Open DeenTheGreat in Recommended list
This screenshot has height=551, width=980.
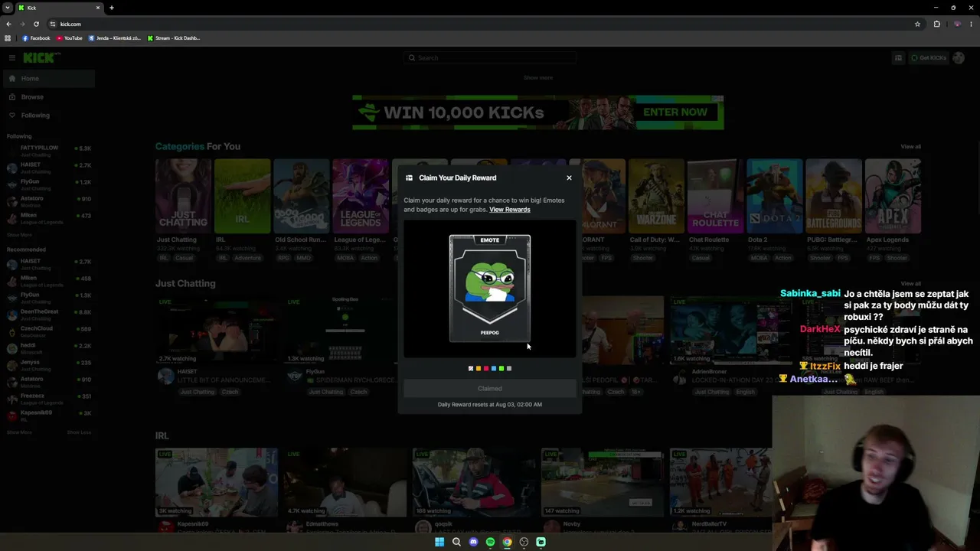point(49,315)
